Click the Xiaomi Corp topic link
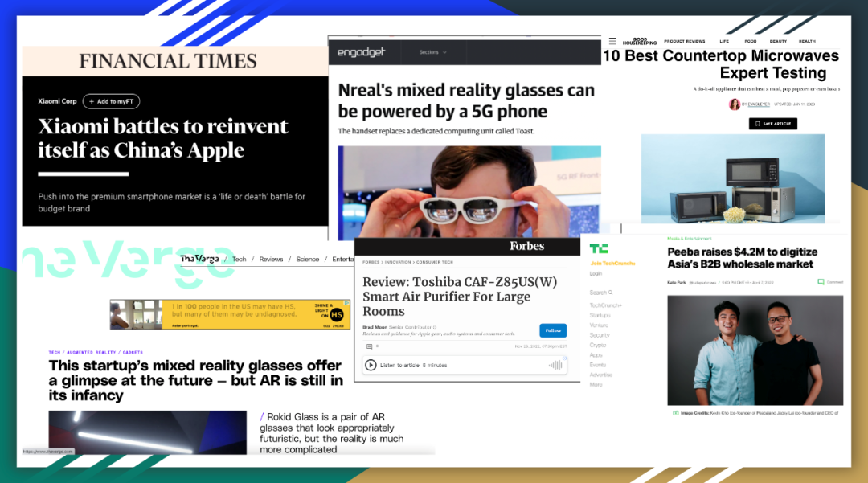 57,101
